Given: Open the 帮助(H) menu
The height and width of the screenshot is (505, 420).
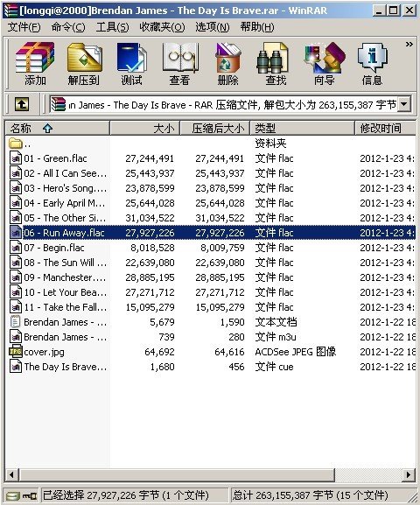Looking at the screenshot, I should (257, 27).
